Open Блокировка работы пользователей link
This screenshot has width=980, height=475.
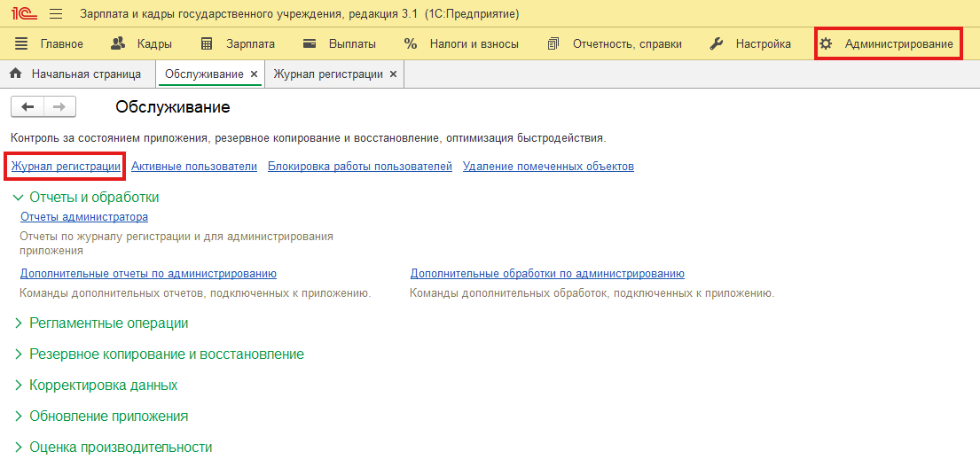360,167
